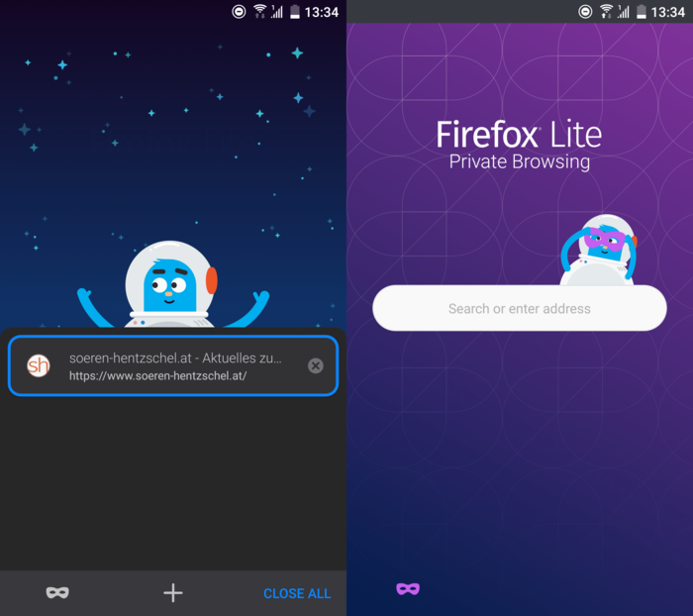Screen dimensions: 693x616
Task: Tap the purple mask icon to exit private mode
Action: [408, 589]
